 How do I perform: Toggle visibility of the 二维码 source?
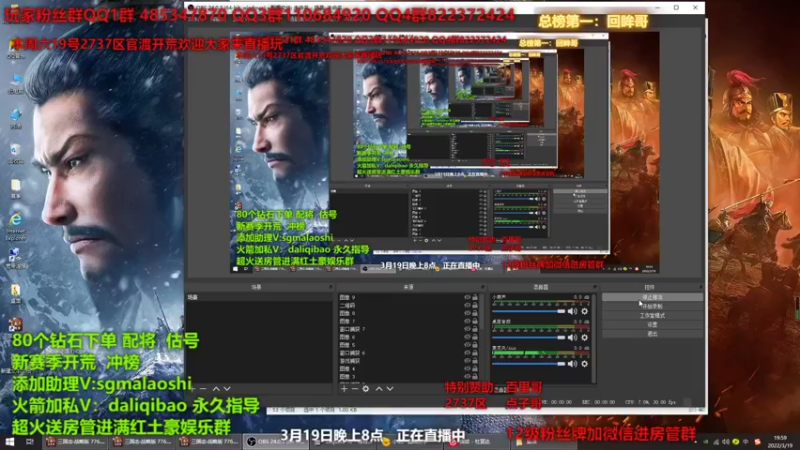(467, 305)
